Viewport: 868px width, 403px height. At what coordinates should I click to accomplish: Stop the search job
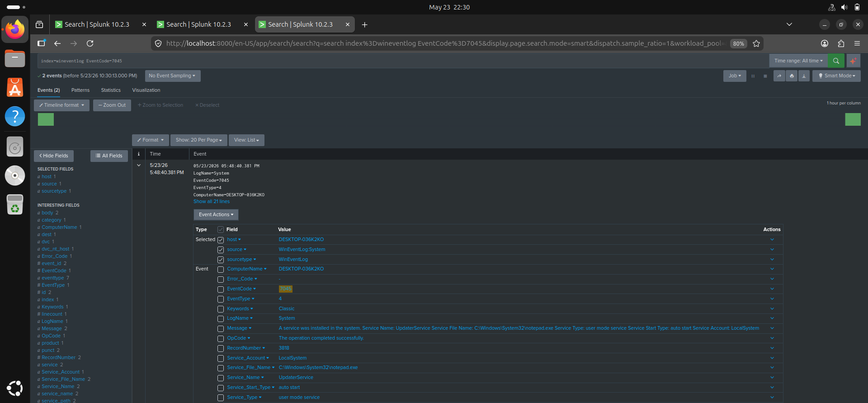pos(765,76)
